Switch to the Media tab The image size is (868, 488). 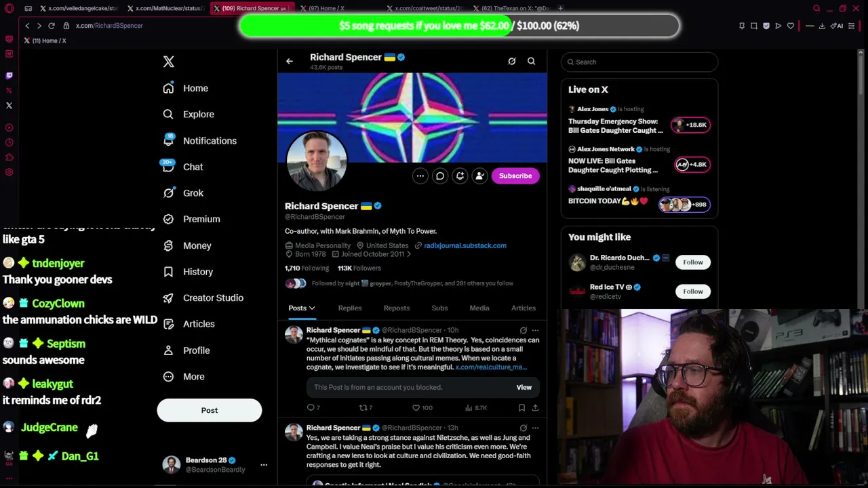[x=479, y=308]
